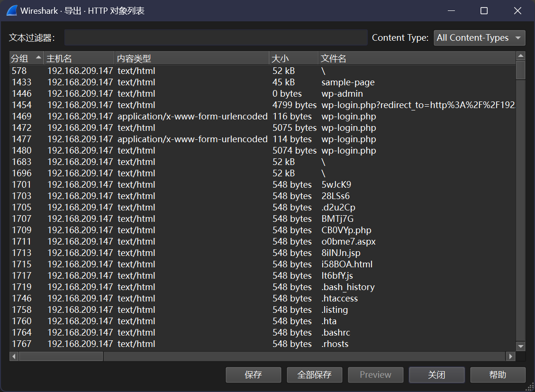Click the 保存 button
Viewport: 535px width, 392px height.
coord(253,375)
